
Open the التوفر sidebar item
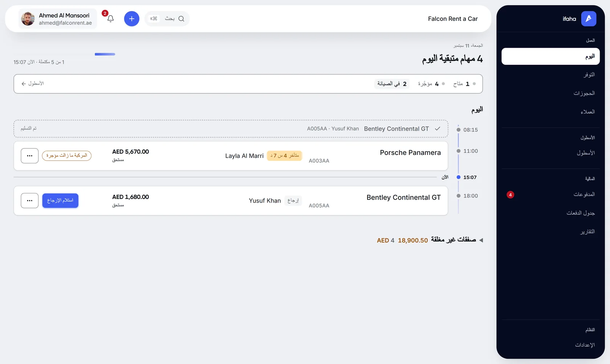551,75
